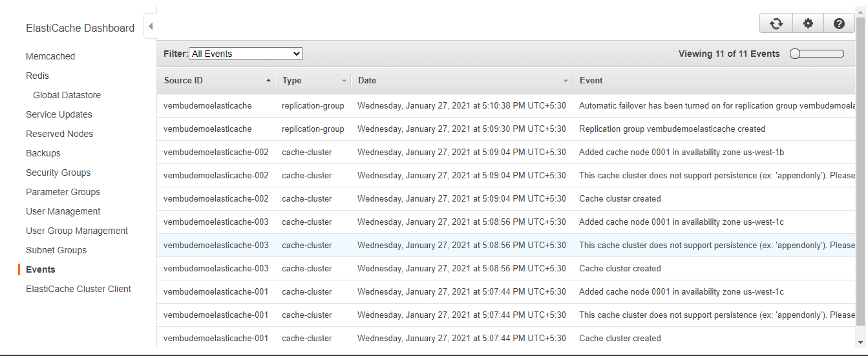This screenshot has height=356, width=868.
Task: Collapse the sidebar with the arrow handle
Action: [x=150, y=26]
